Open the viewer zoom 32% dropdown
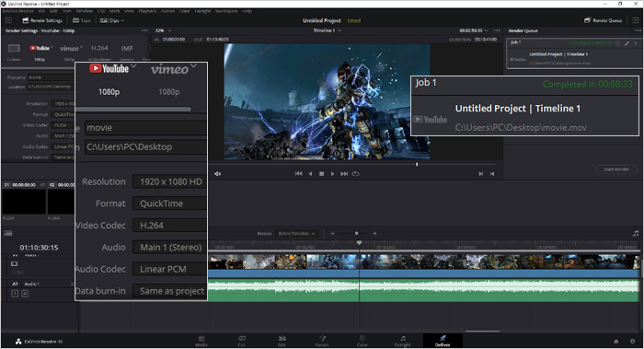 click(x=163, y=30)
